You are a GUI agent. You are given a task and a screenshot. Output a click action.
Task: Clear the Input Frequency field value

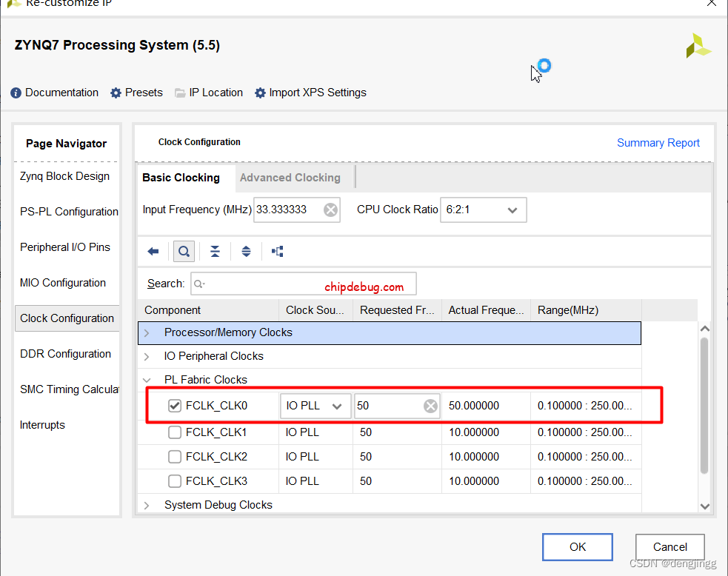pos(330,210)
